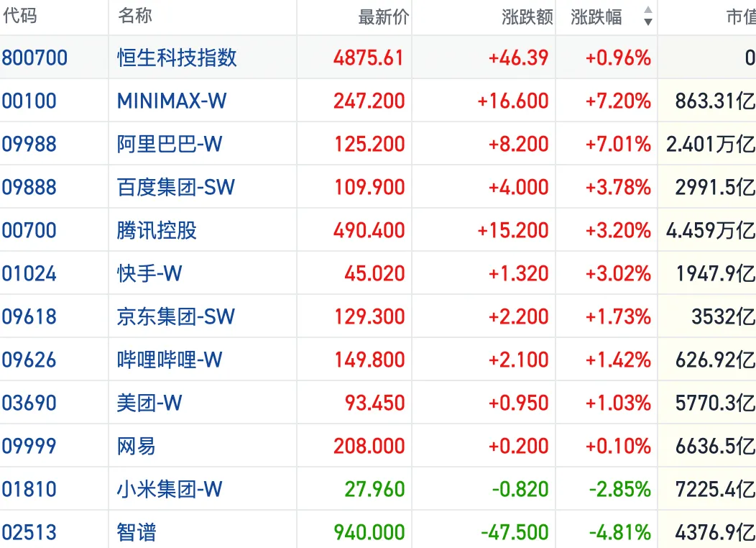Click stock code 01024
This screenshot has width=756, height=548.
[29, 273]
